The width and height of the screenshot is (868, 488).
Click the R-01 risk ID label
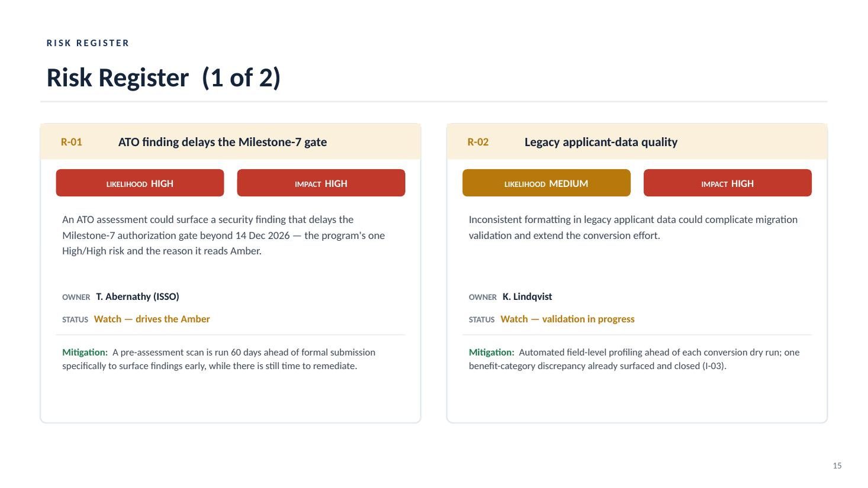click(x=71, y=142)
